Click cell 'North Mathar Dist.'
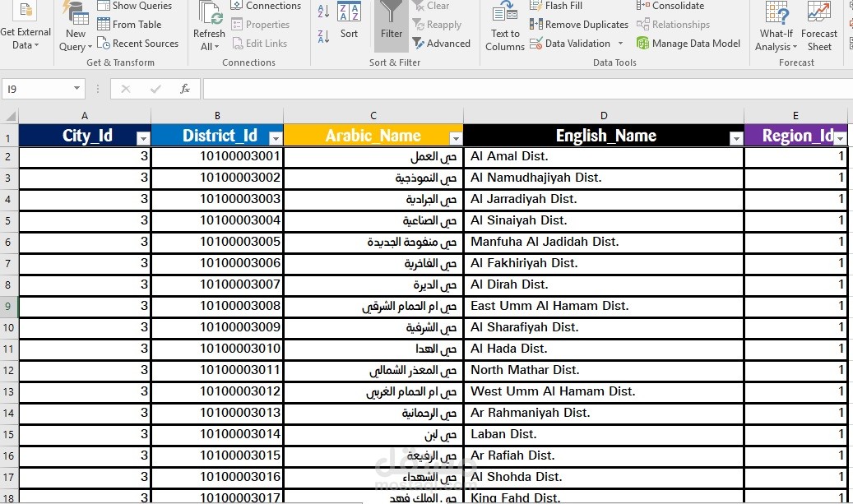853x504 pixels. click(604, 371)
